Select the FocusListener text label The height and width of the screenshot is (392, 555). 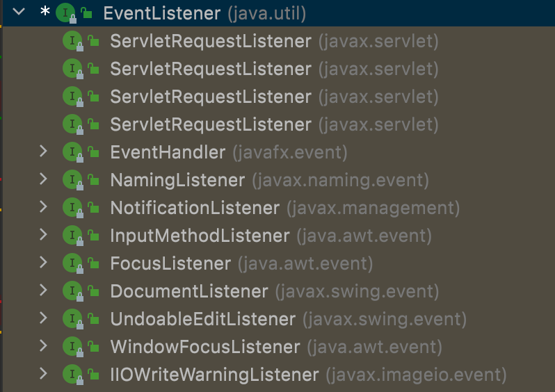[x=170, y=263]
